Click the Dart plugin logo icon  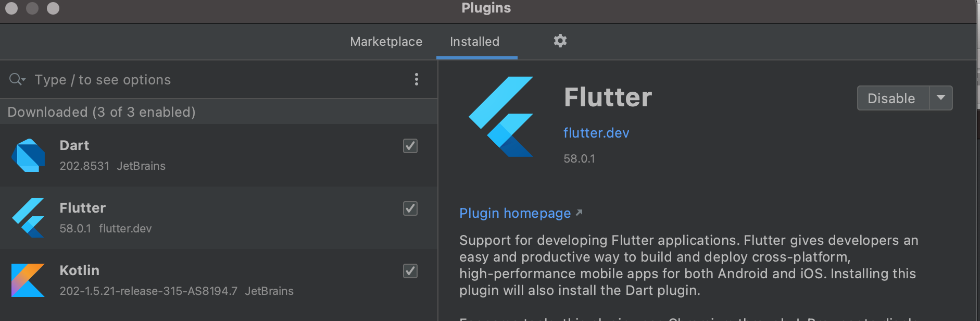click(x=28, y=155)
